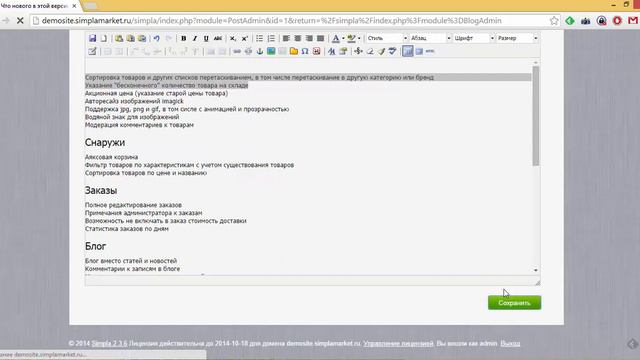640x360 pixels.
Task: Click the editor scroll up arrow
Action: click(x=536, y=63)
